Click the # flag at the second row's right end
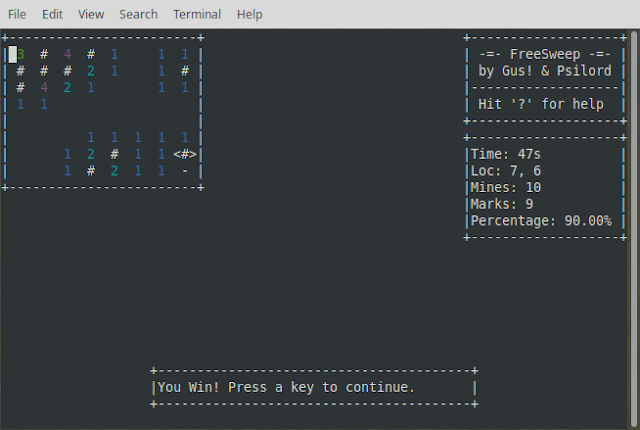 coord(185,71)
